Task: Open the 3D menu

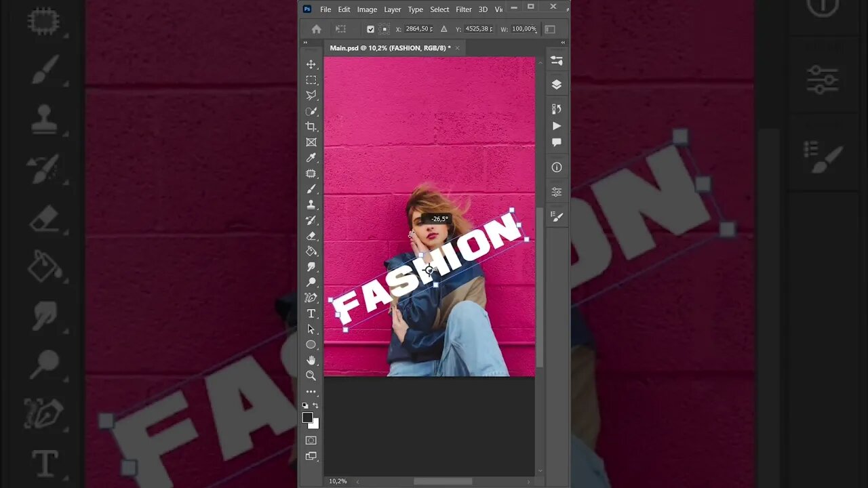Action: (x=483, y=9)
